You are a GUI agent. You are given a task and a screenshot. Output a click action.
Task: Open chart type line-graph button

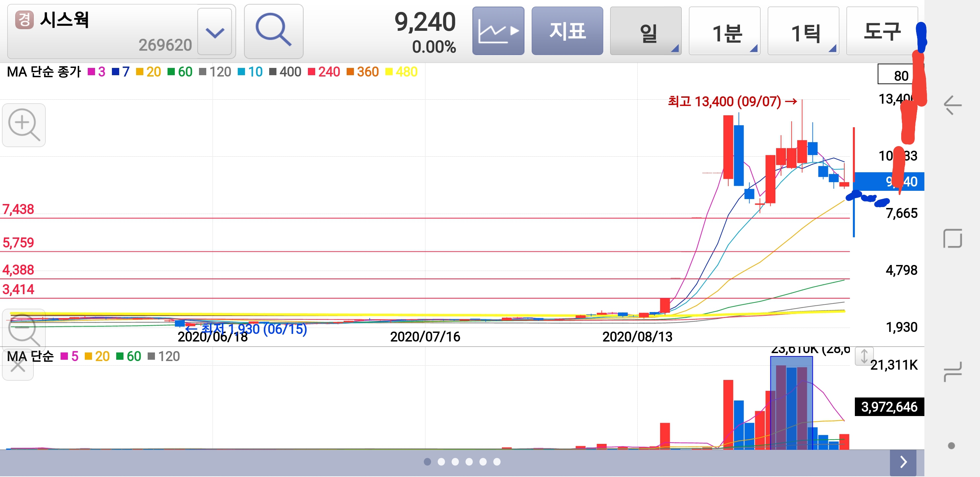498,30
